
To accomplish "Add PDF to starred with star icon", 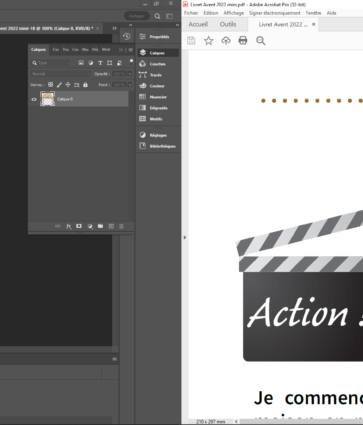I will 209,41.
